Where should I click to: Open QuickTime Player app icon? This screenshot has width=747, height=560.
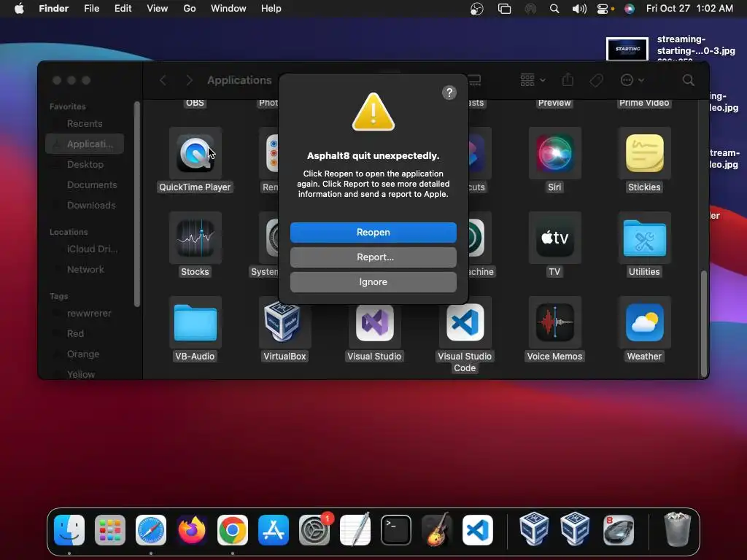click(195, 153)
